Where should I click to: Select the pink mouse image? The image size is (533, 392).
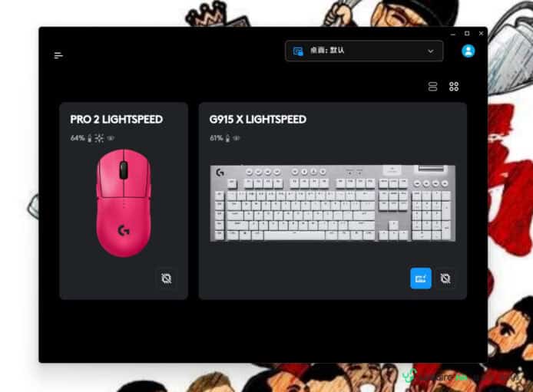coord(124,203)
